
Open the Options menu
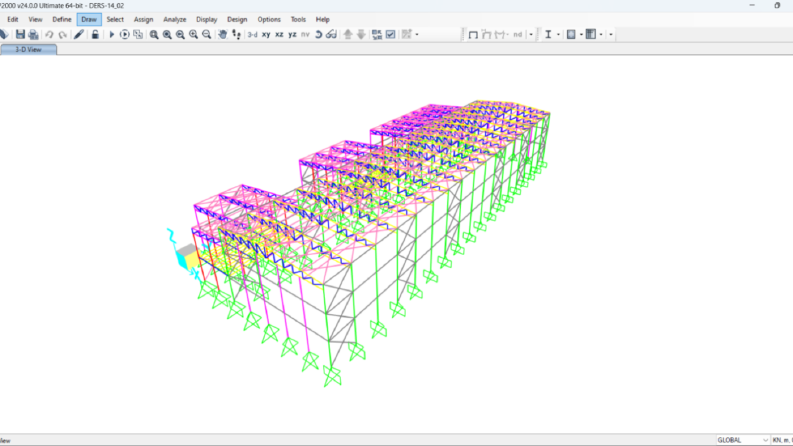[x=269, y=19]
